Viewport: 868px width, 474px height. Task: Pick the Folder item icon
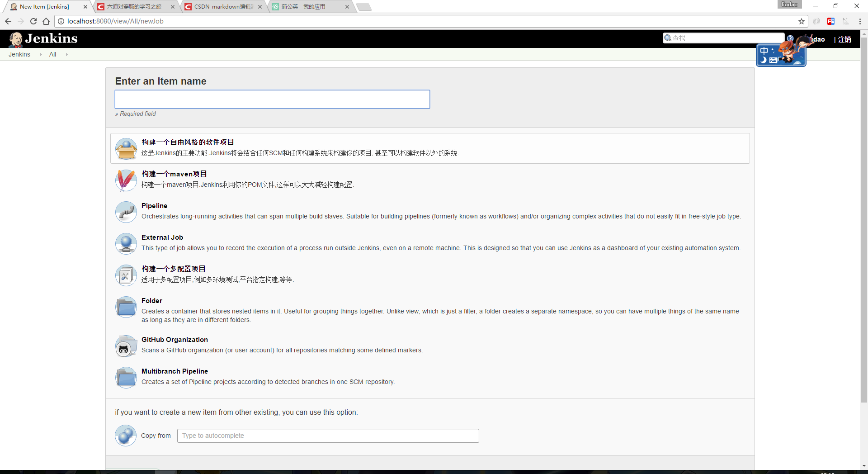click(126, 307)
